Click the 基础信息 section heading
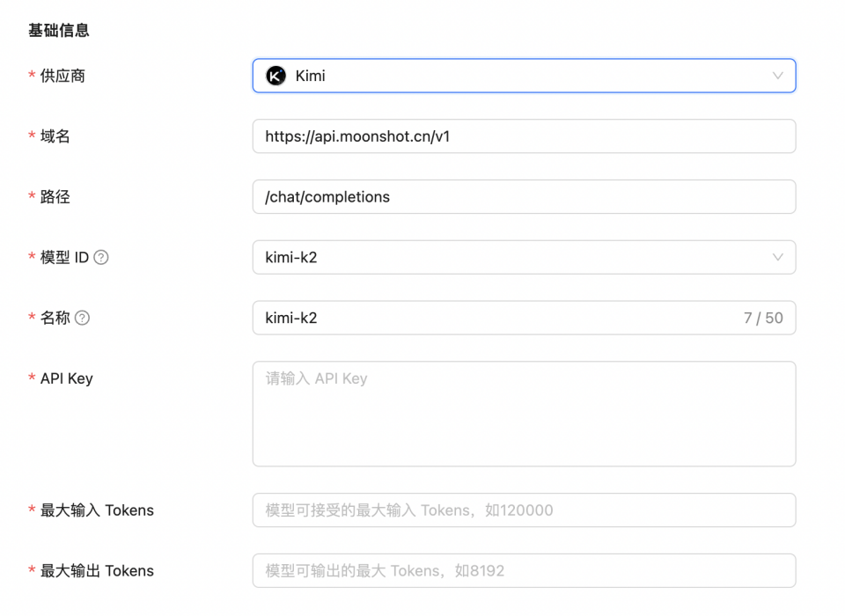The image size is (845, 616). (59, 30)
